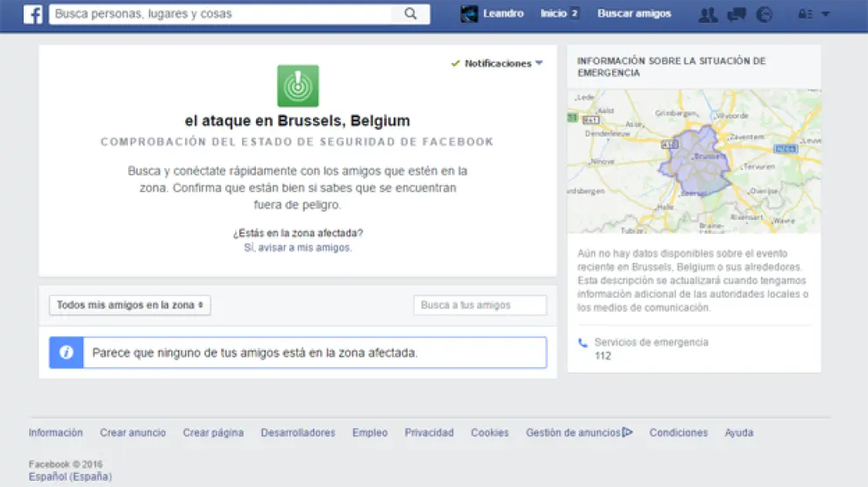
Task: Select Buscar amigos in the top bar
Action: click(634, 14)
